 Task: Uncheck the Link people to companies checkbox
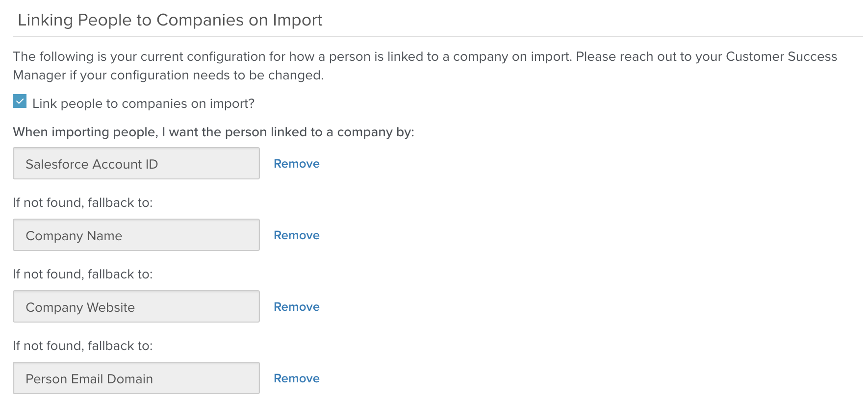[x=20, y=101]
